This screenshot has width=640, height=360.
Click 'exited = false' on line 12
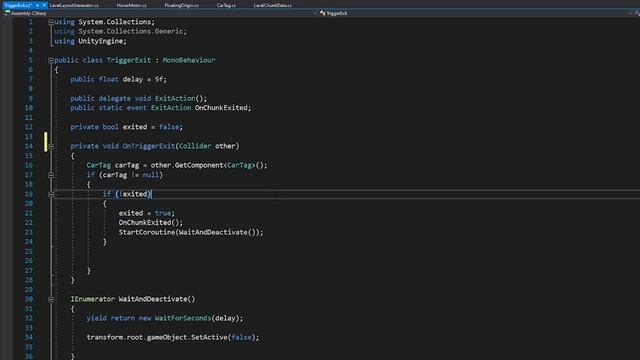(151, 127)
